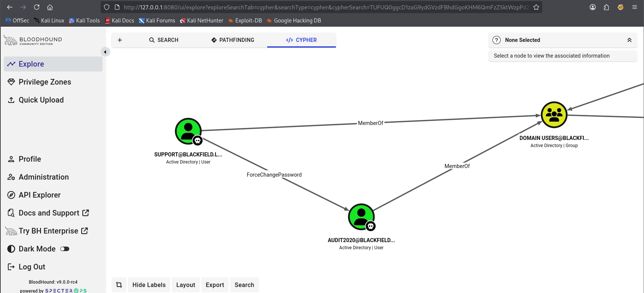The height and width of the screenshot is (293, 644).
Task: Open the Explore page
Action: 53,64
